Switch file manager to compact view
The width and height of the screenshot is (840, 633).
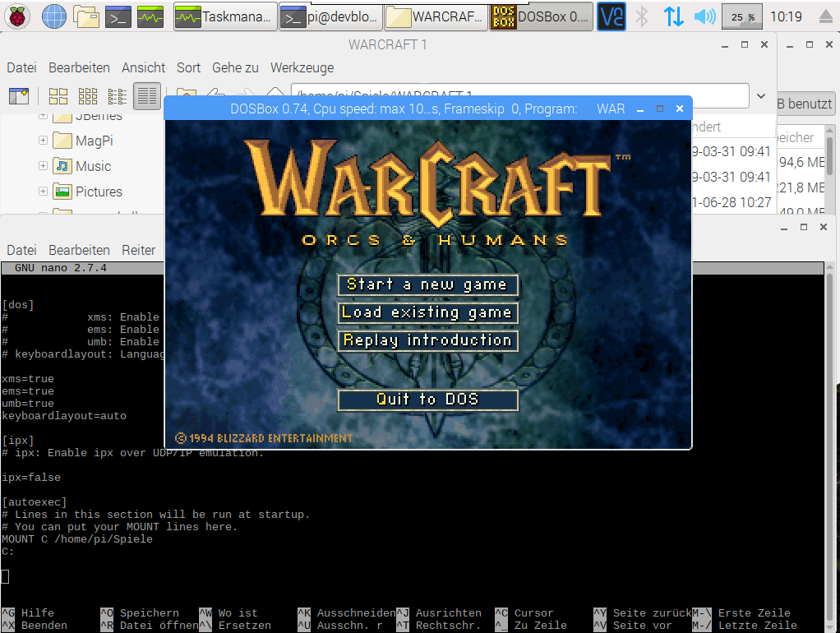pyautogui.click(x=118, y=96)
